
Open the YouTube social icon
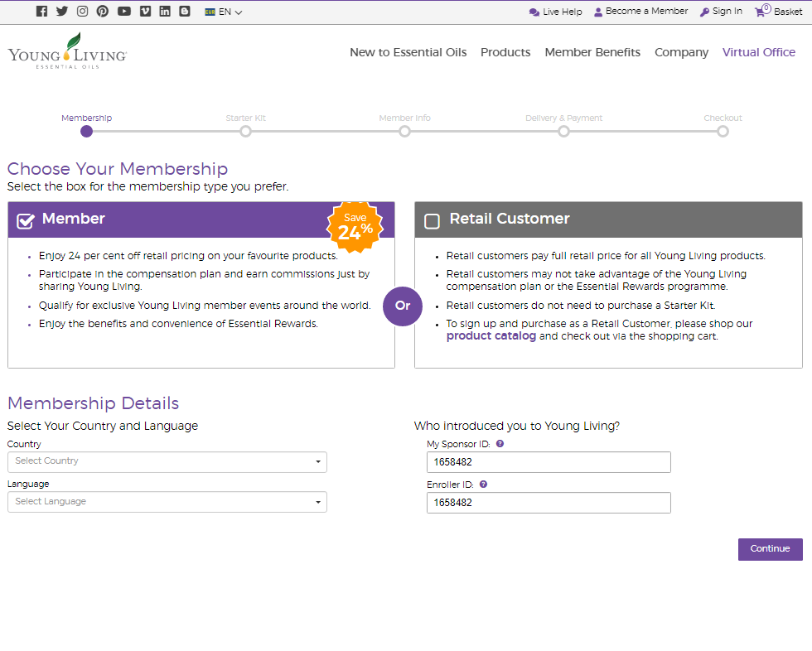123,12
